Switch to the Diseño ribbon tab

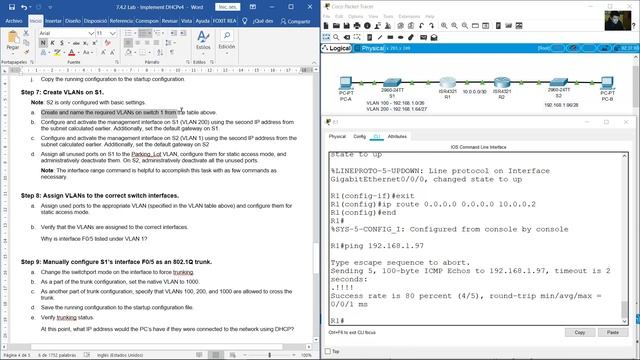[x=73, y=21]
